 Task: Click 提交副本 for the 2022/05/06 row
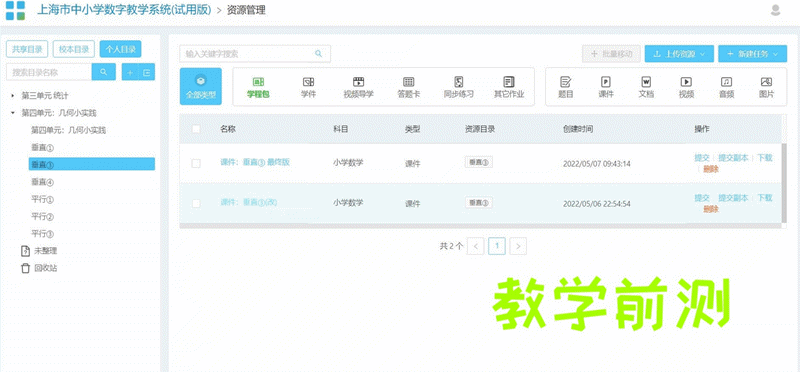pos(733,197)
